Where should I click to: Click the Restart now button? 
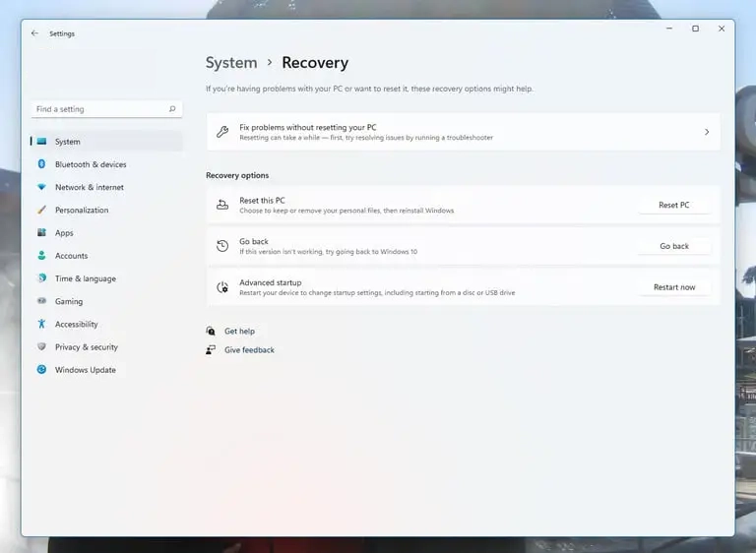pyautogui.click(x=673, y=287)
